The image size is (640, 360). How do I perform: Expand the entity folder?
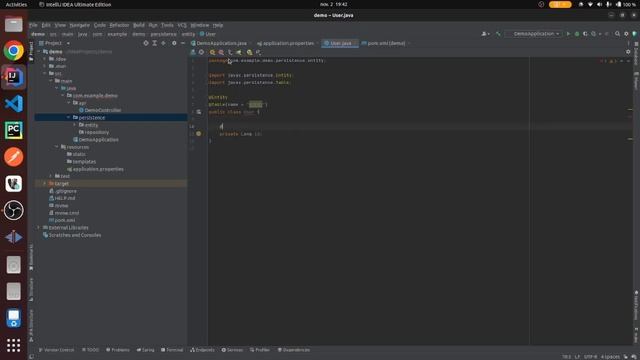[75, 125]
